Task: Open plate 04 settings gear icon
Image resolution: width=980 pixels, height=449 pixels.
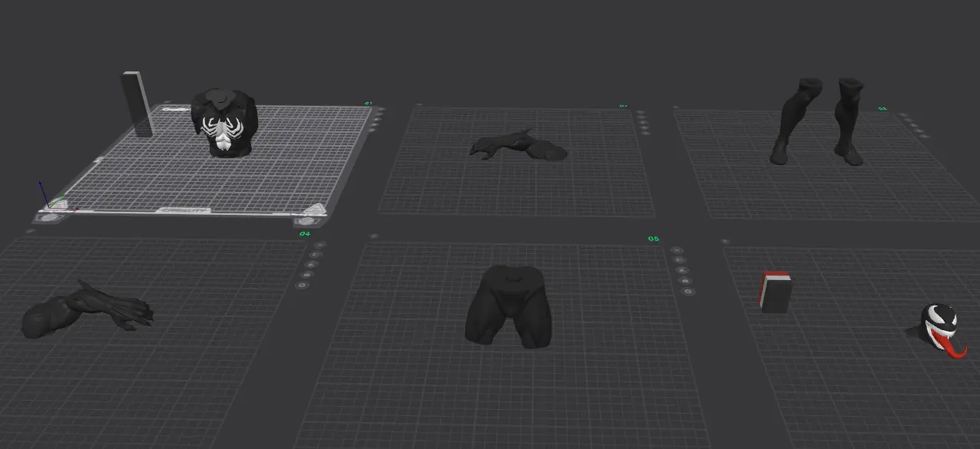Action: click(303, 286)
